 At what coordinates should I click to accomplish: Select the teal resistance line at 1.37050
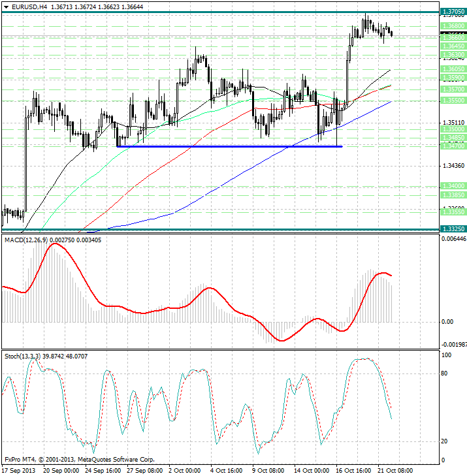[x=221, y=12]
